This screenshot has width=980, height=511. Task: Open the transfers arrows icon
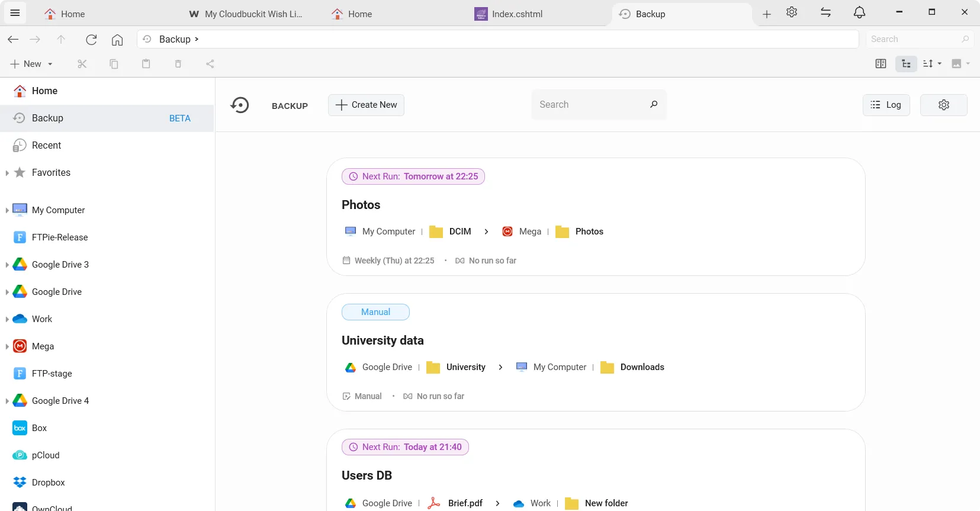click(x=825, y=12)
